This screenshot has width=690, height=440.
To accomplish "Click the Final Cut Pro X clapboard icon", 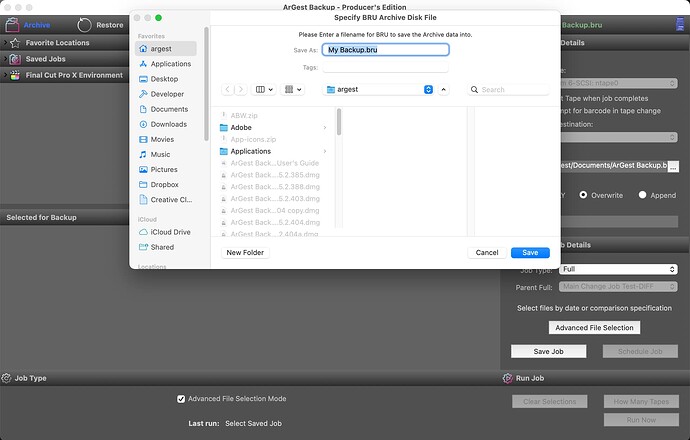I will (x=15, y=75).
